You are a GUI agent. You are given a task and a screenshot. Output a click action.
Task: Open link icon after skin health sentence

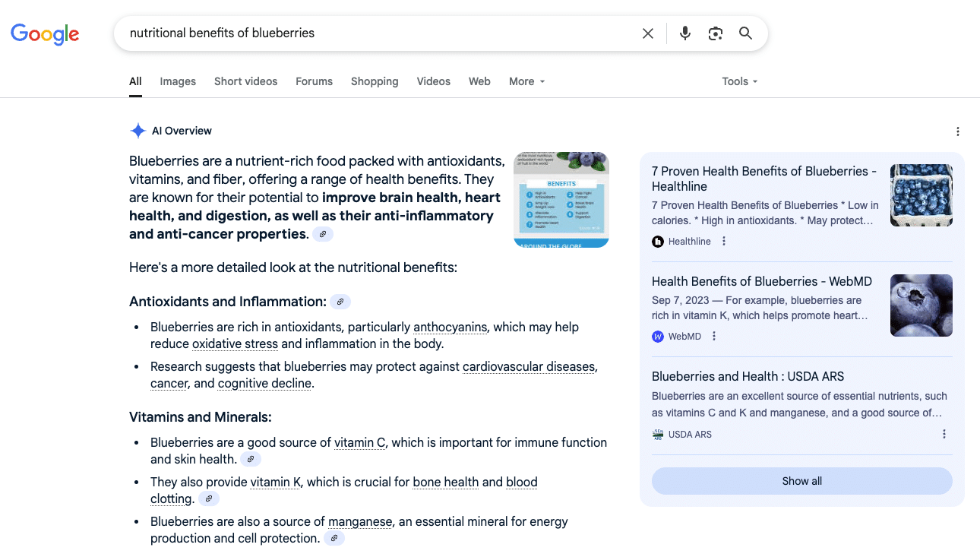coord(251,460)
